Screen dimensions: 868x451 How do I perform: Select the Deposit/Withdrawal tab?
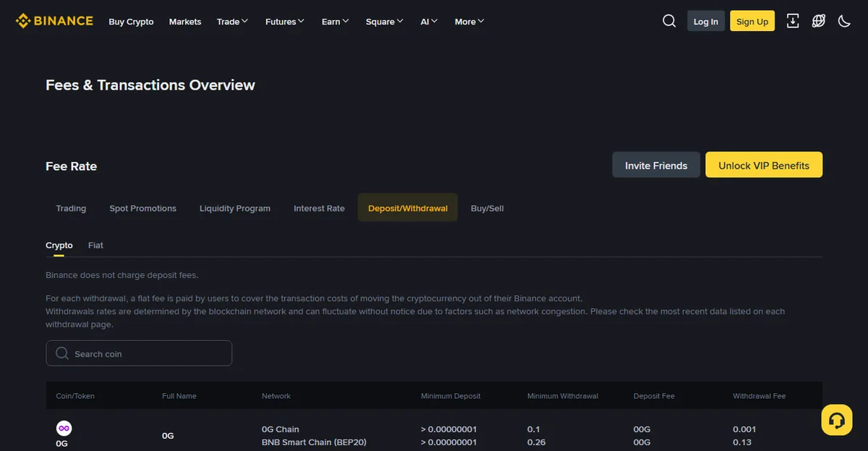pyautogui.click(x=408, y=208)
